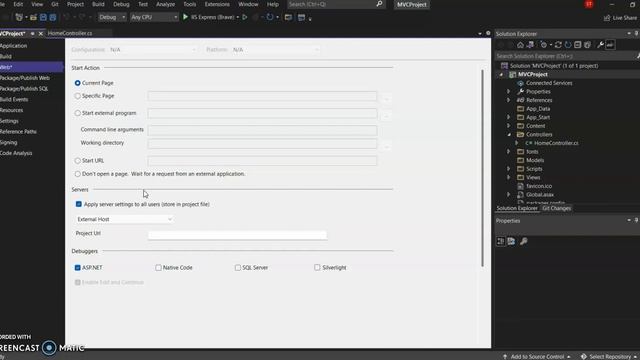Click inside the Project Url input field
Screen dimensions: 640x360
click(237, 235)
